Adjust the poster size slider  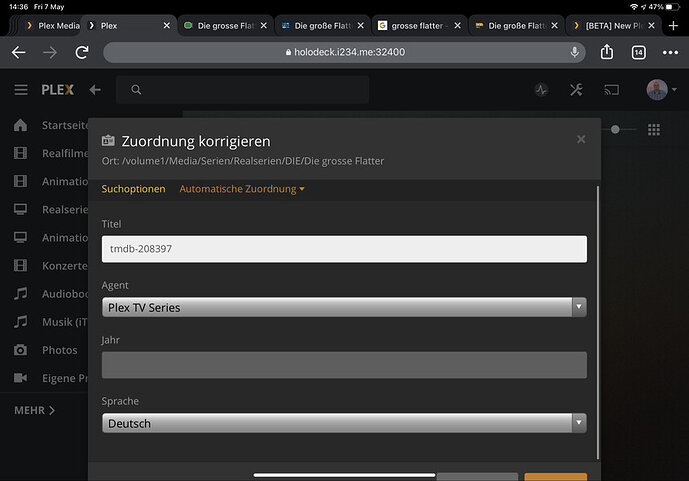point(615,129)
